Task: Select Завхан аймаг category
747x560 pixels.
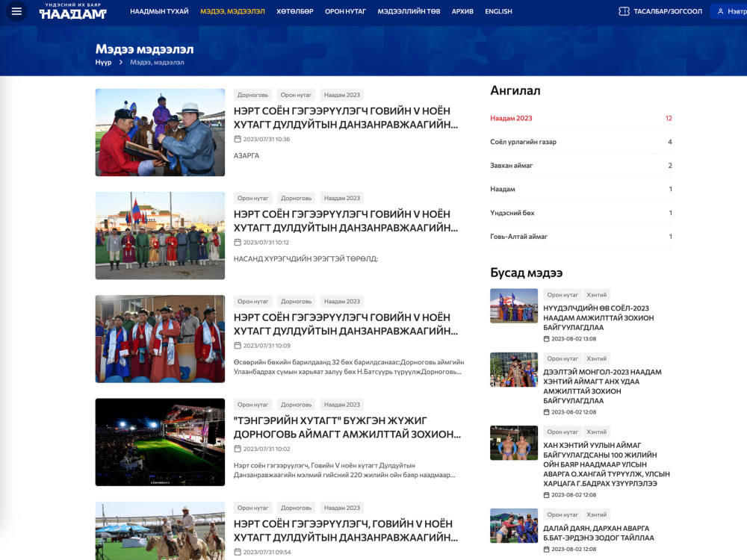Action: click(580, 165)
